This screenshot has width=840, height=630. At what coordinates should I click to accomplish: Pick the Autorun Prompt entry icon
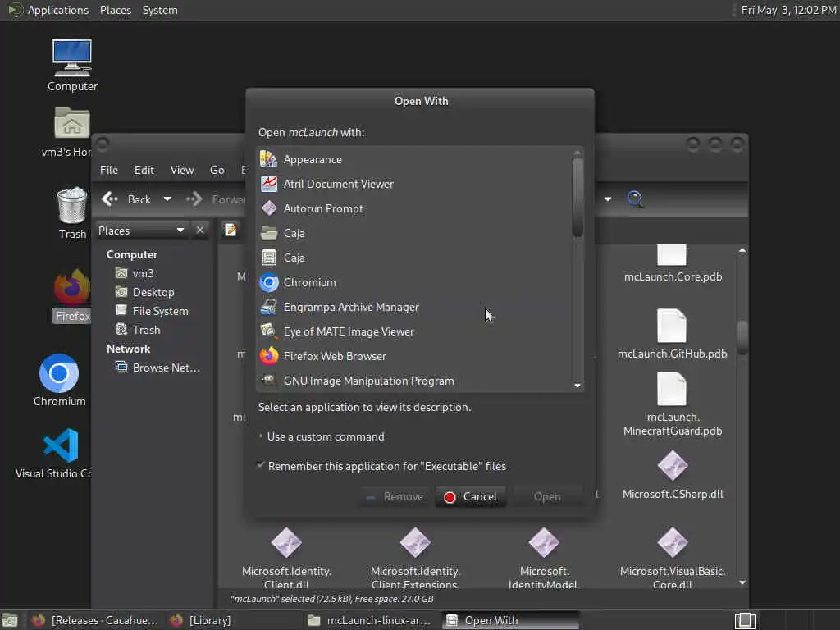pos(269,208)
